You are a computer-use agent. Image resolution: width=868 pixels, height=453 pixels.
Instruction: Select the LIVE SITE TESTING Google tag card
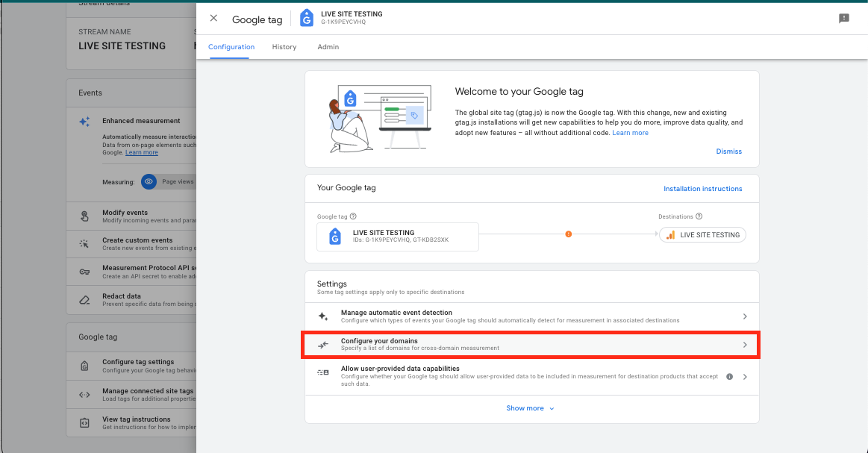(398, 237)
